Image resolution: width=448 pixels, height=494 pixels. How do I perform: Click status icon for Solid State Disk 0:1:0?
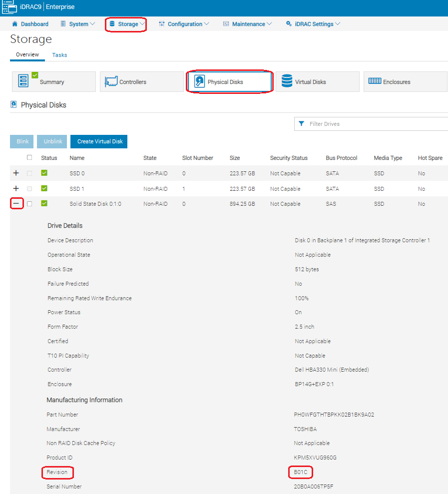click(44, 203)
